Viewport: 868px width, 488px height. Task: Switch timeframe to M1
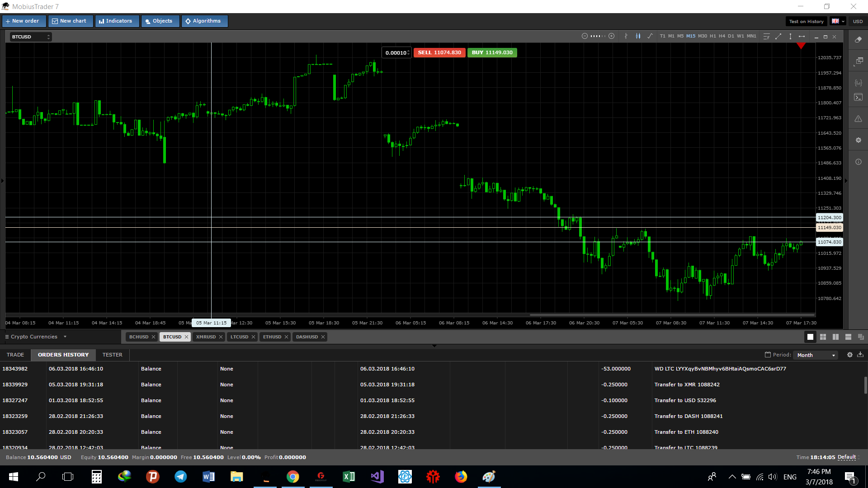[671, 36]
